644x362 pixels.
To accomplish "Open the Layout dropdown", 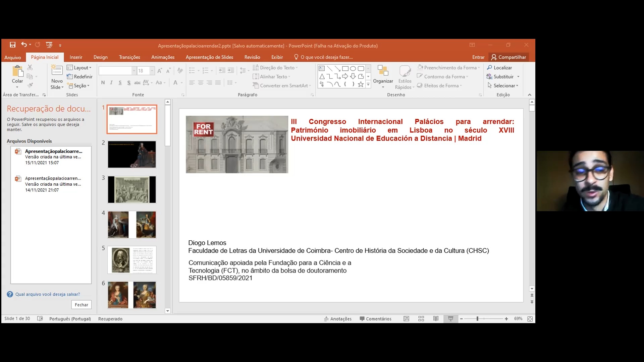I will [x=79, y=68].
